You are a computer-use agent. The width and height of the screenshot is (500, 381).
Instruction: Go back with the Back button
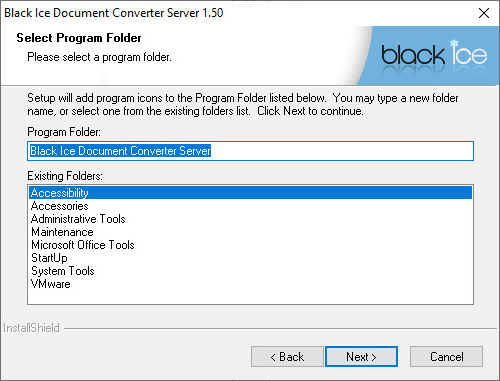pyautogui.click(x=287, y=357)
